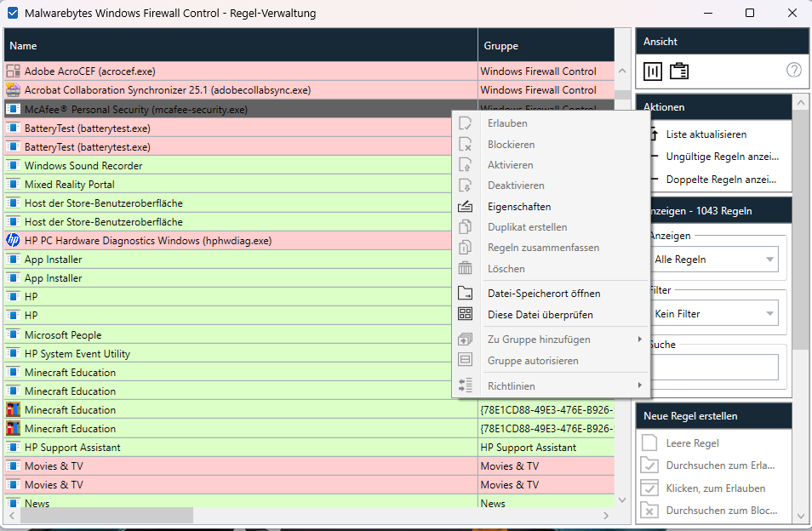The height and width of the screenshot is (531, 812).
Task: Click the Acrobat Collaboration Synchronizer icon
Action: pos(13,89)
